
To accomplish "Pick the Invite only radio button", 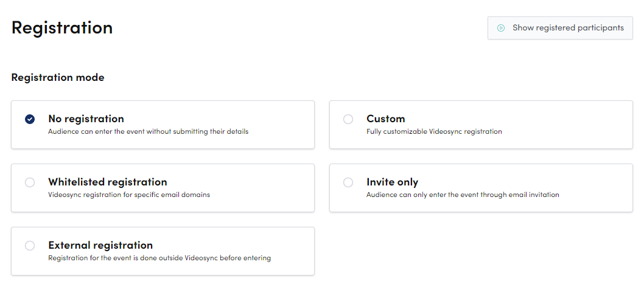I will pos(348,182).
